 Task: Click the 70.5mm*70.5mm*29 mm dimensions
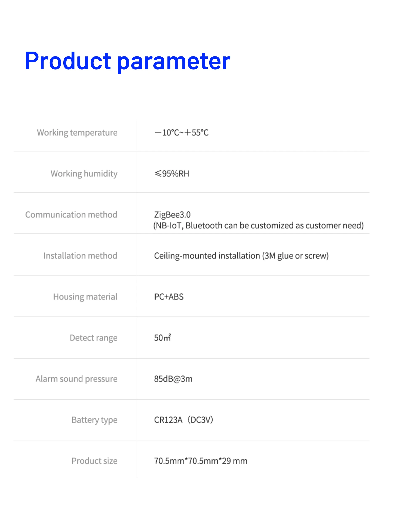(x=201, y=461)
